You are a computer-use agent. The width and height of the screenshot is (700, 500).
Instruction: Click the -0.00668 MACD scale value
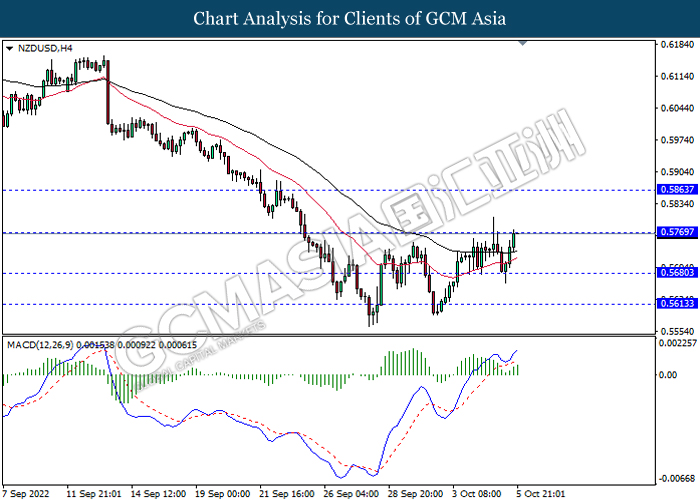tap(677, 479)
